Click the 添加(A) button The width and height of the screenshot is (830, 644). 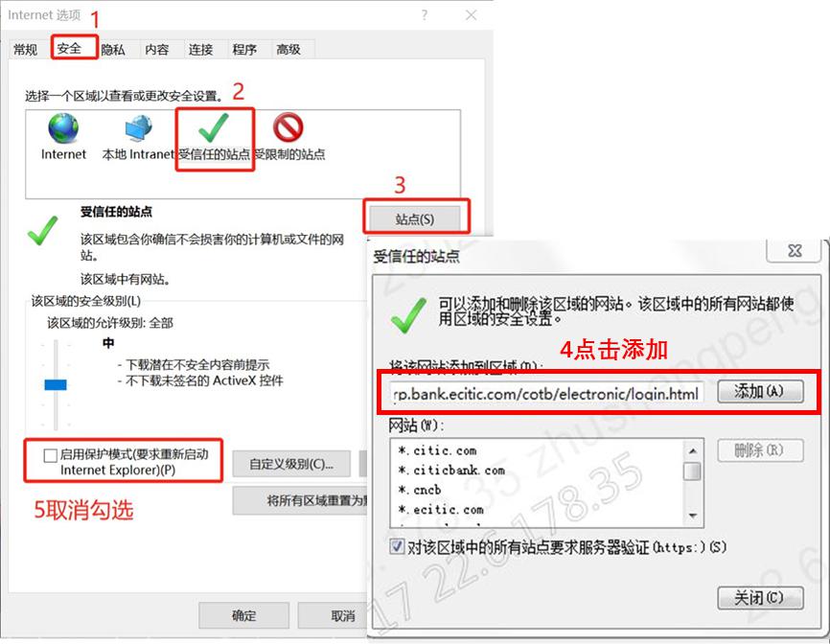point(760,392)
